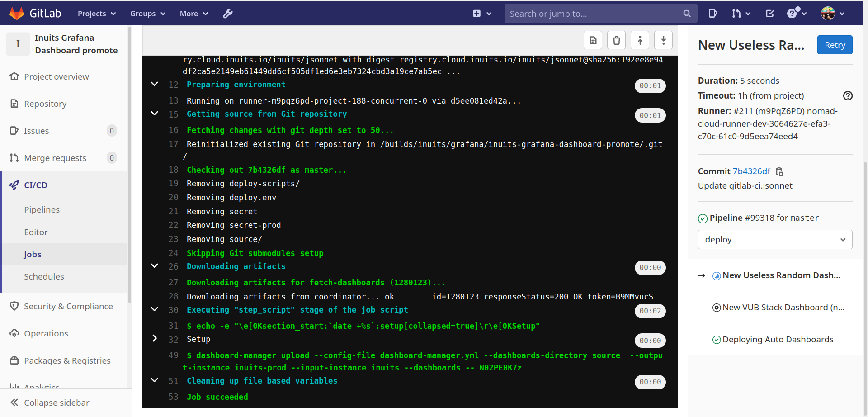Open the issues icon in top bar
Image resolution: width=868 pixels, height=417 pixels.
click(x=713, y=14)
